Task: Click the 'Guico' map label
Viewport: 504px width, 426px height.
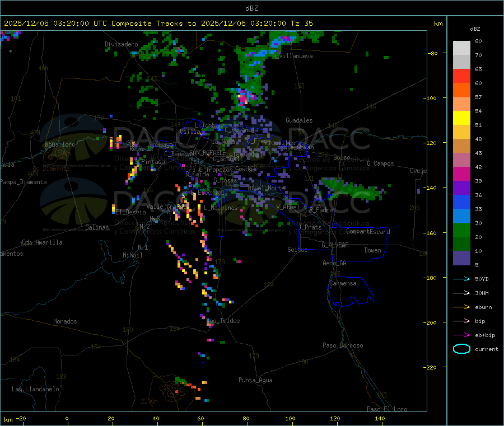Action: 342,157
